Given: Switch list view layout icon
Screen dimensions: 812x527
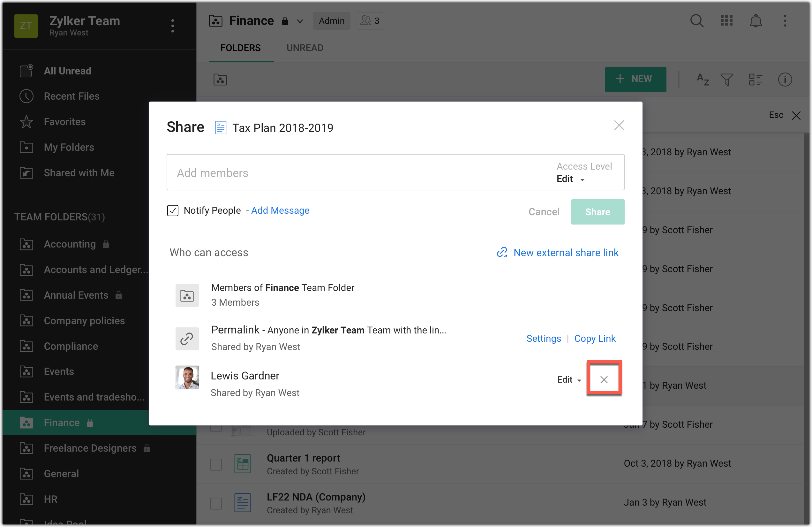Looking at the screenshot, I should pyautogui.click(x=756, y=80).
